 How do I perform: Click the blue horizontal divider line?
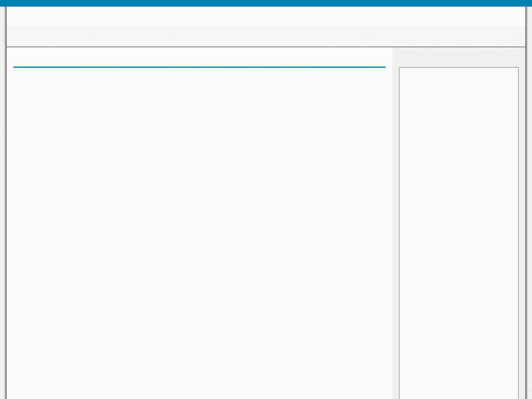click(x=199, y=67)
